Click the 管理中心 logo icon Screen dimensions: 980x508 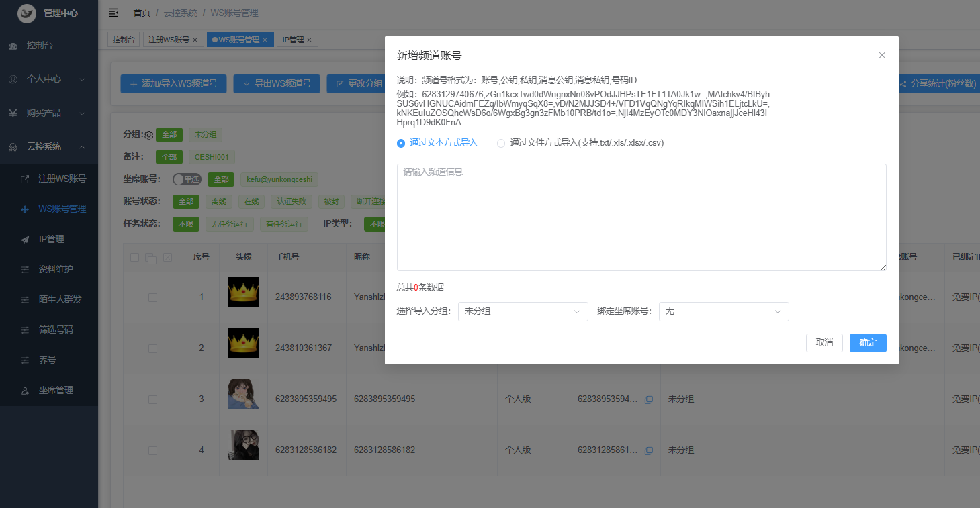tap(27, 13)
